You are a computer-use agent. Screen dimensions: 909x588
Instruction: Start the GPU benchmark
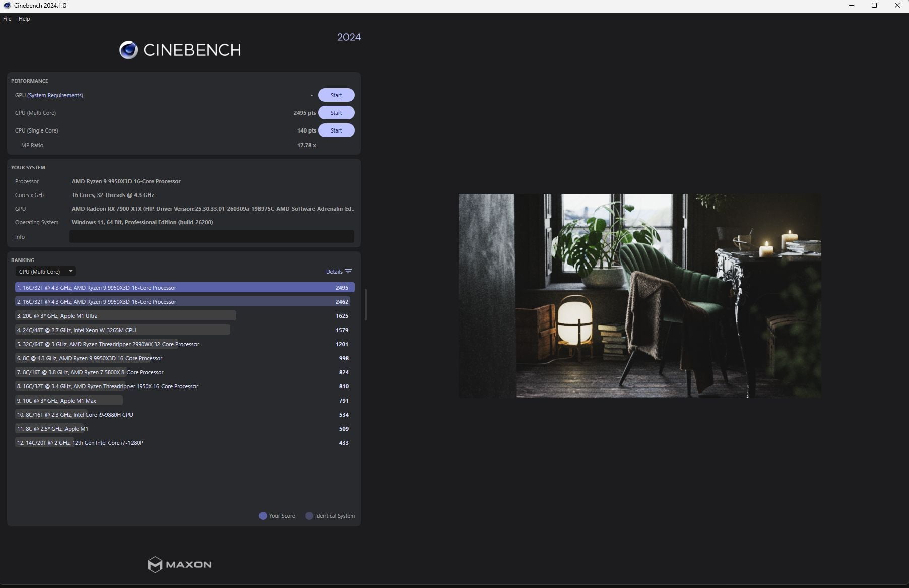(x=336, y=95)
